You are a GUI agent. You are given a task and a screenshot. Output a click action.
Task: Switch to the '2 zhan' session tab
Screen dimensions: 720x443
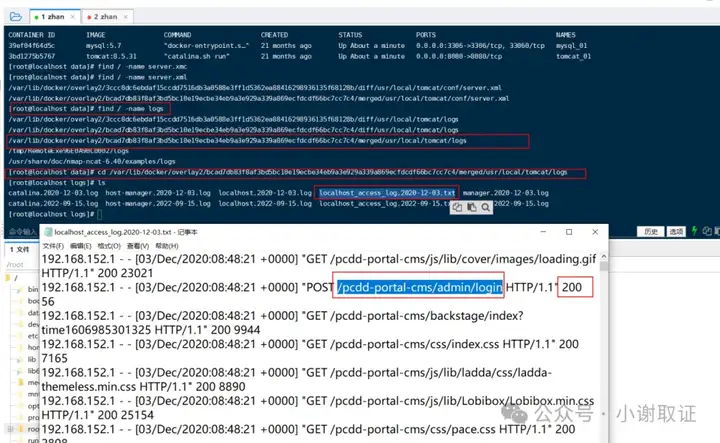point(105,17)
